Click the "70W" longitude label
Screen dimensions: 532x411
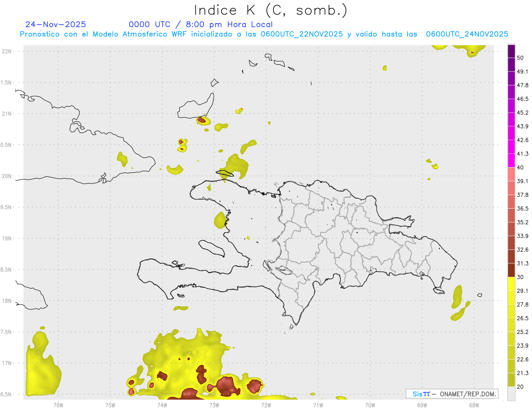pyautogui.click(x=370, y=405)
